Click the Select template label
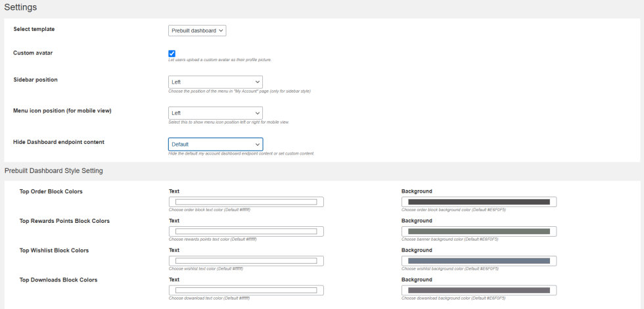The height and width of the screenshot is (309, 644). pos(34,29)
